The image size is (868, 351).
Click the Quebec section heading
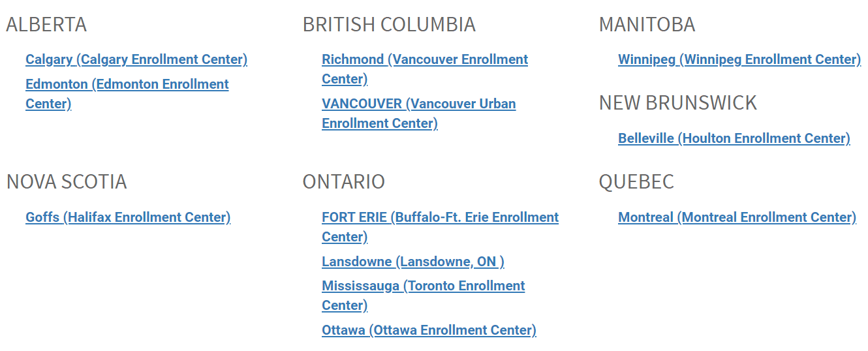pos(636,181)
